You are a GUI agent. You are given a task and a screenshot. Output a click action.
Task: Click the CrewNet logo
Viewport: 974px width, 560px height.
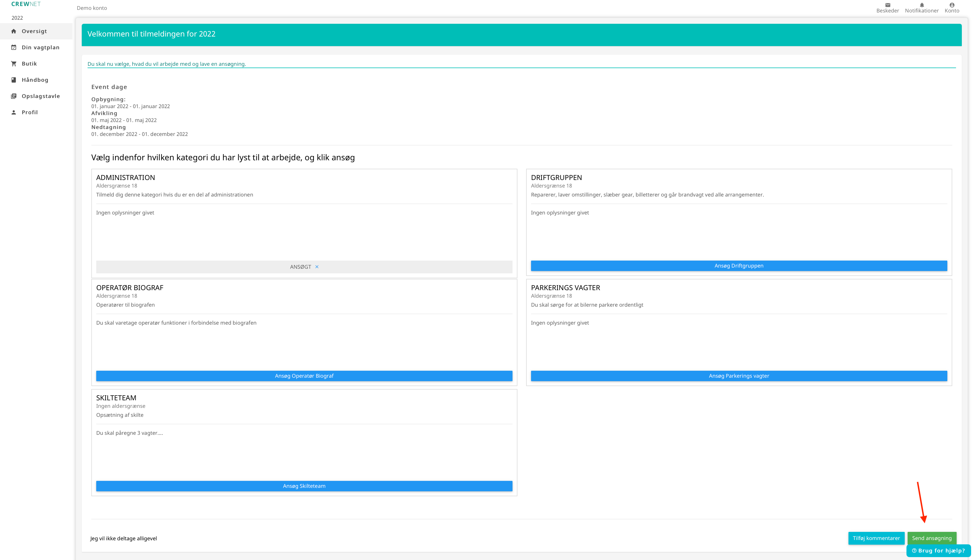[x=26, y=4]
